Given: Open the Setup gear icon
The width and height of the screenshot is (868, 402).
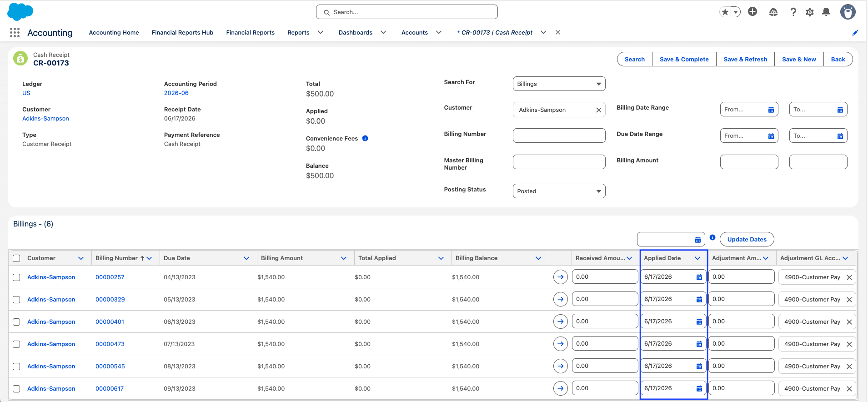Looking at the screenshot, I should [810, 12].
